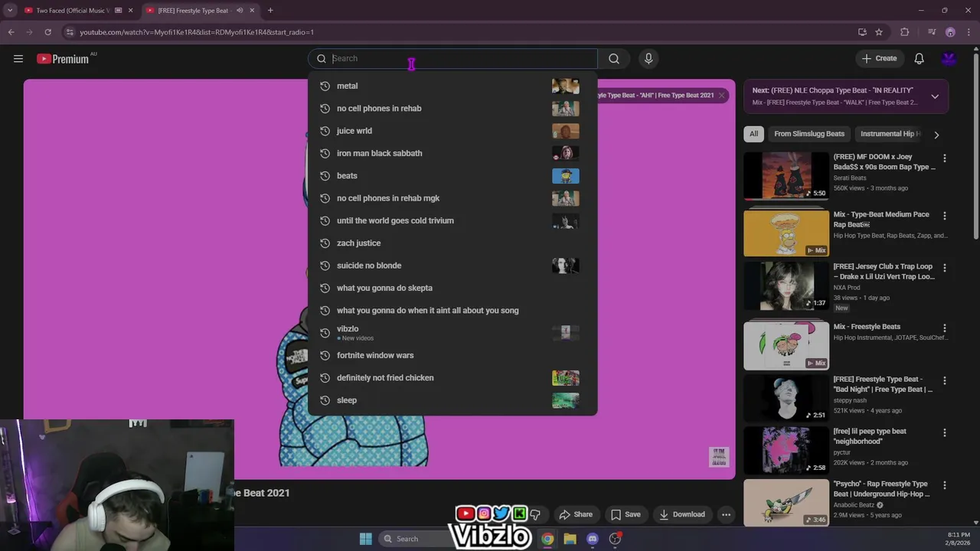Screen dimensions: 980x551
Task: Select 'fortnite window wars' suggestion
Action: point(452,355)
